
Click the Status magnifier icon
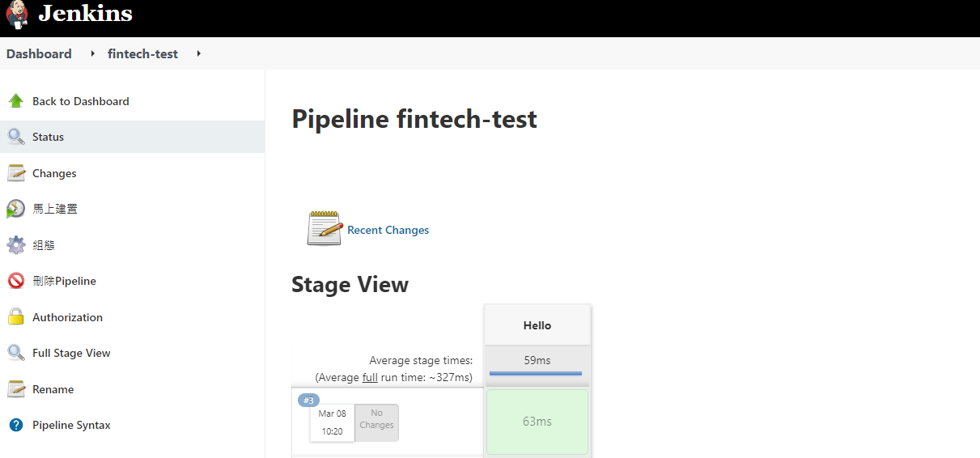(16, 137)
